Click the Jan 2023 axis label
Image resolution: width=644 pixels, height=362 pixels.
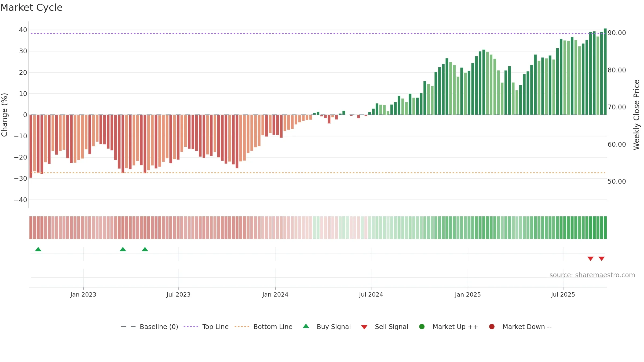tap(83, 294)
